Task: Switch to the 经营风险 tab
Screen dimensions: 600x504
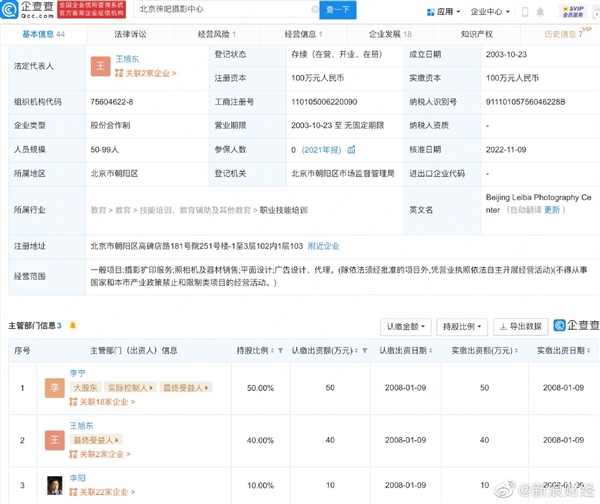Action: [x=217, y=34]
